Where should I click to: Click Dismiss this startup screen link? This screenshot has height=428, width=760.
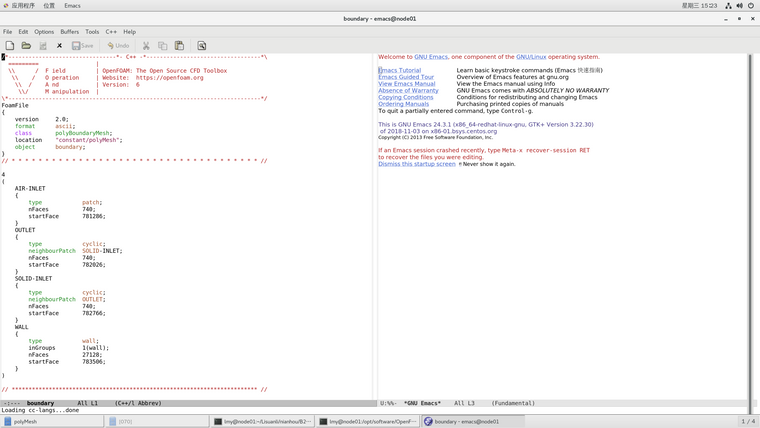[416, 164]
